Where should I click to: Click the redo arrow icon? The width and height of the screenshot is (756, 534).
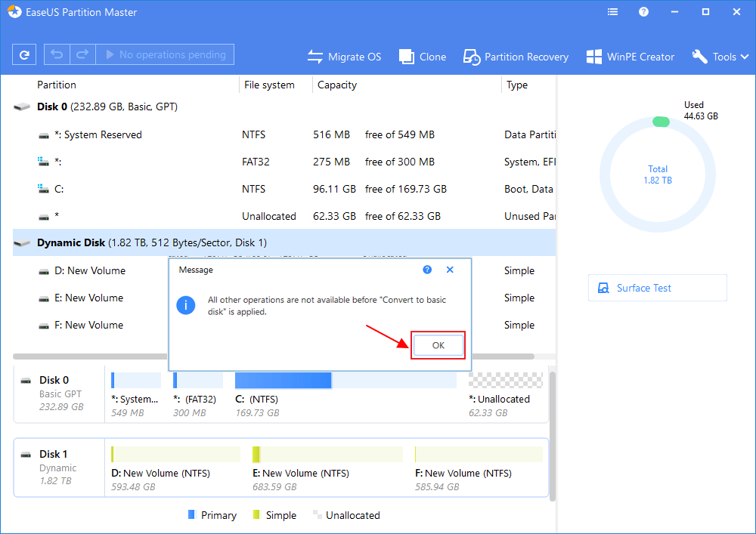click(82, 55)
